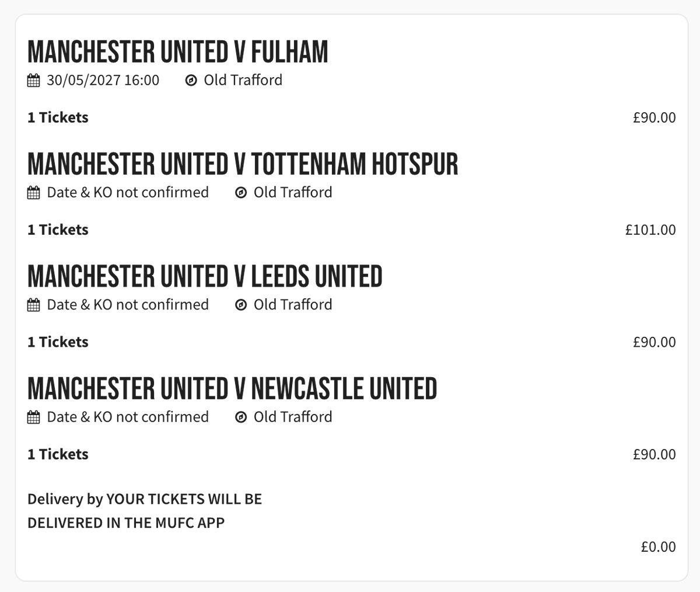Click the 1 Tickets label under Newcastle United
Screen dimensions: 700x592
pos(58,454)
